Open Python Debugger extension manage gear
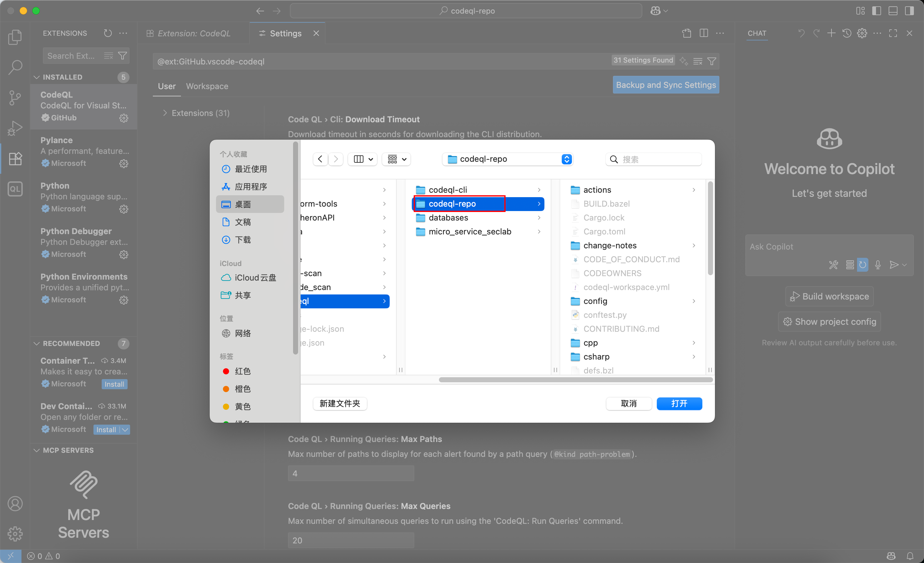 (124, 255)
